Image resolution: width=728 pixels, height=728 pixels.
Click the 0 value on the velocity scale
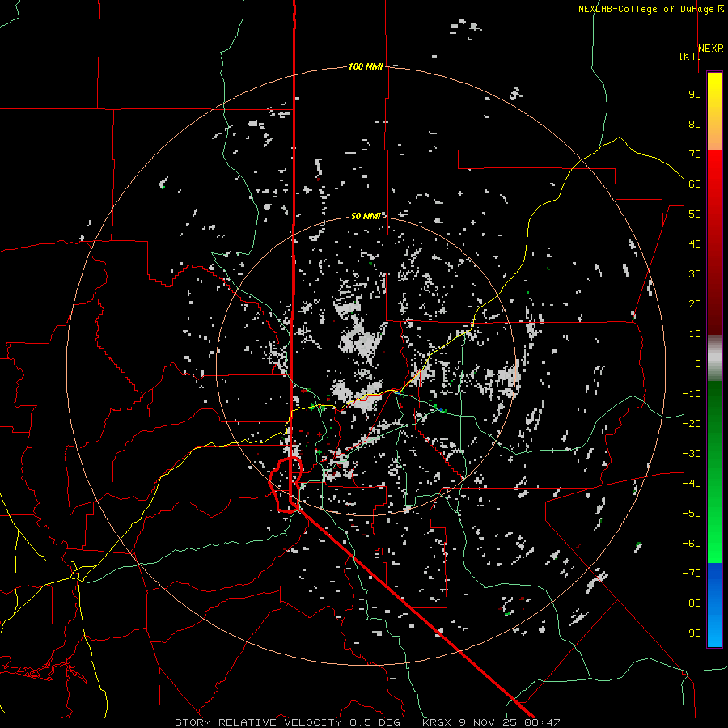(698, 364)
